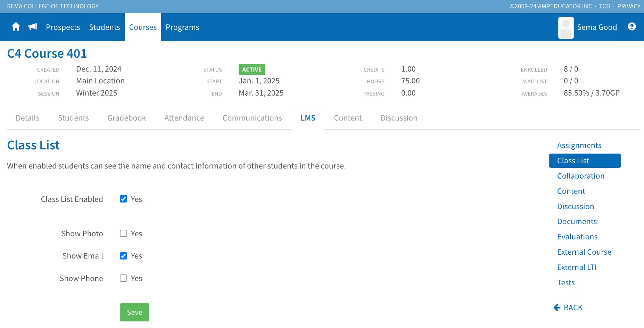This screenshot has width=644, height=328.
Task: Save the class list settings
Action: (x=134, y=312)
